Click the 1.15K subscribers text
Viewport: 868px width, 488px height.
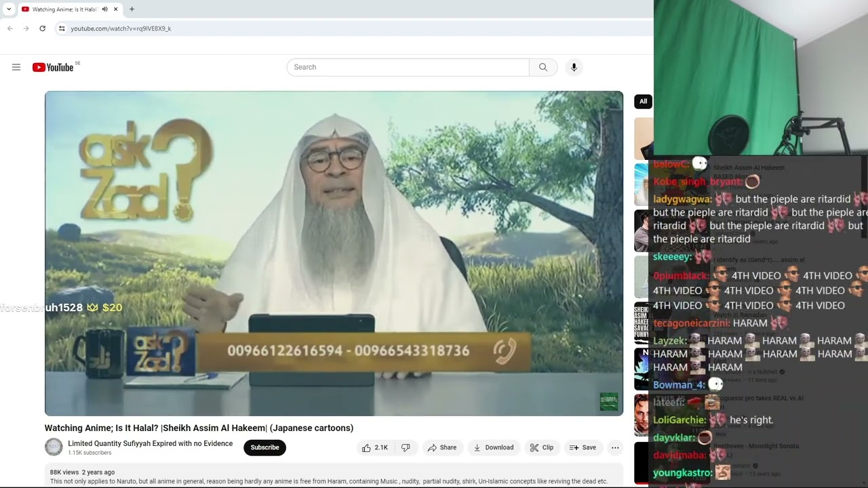(90, 453)
